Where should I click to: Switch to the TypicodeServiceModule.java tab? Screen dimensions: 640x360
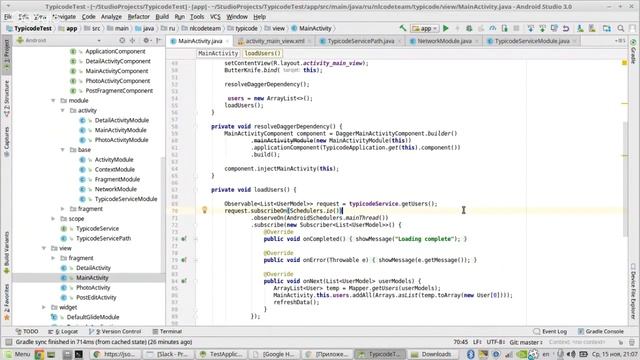point(531,41)
